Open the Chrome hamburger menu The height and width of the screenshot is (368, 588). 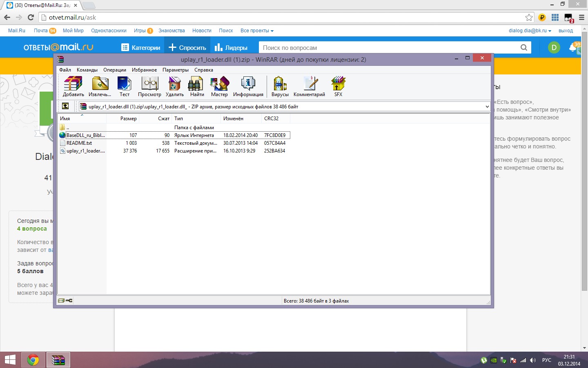(581, 18)
